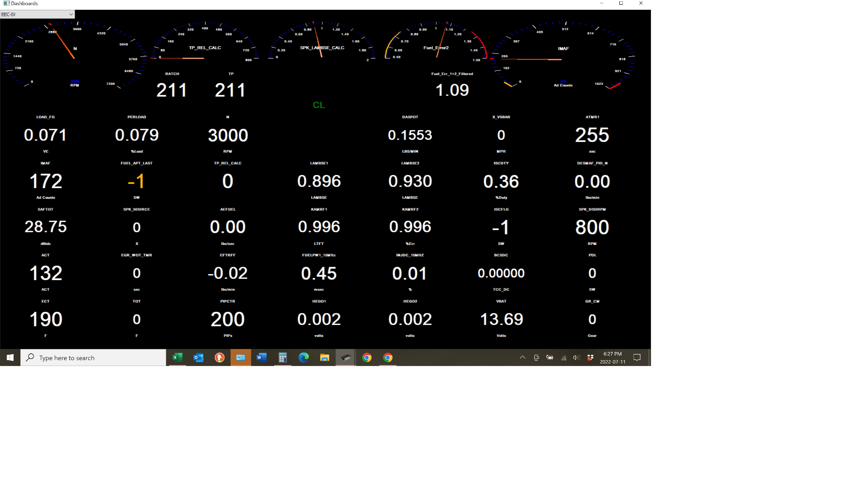
Task: Click the green CL status indicator
Action: point(319,105)
